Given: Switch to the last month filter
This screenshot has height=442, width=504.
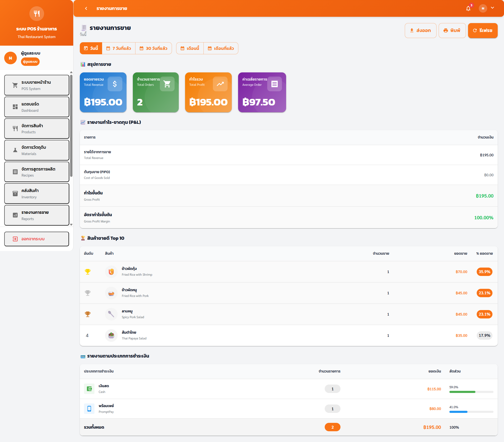Looking at the screenshot, I should click(221, 48).
